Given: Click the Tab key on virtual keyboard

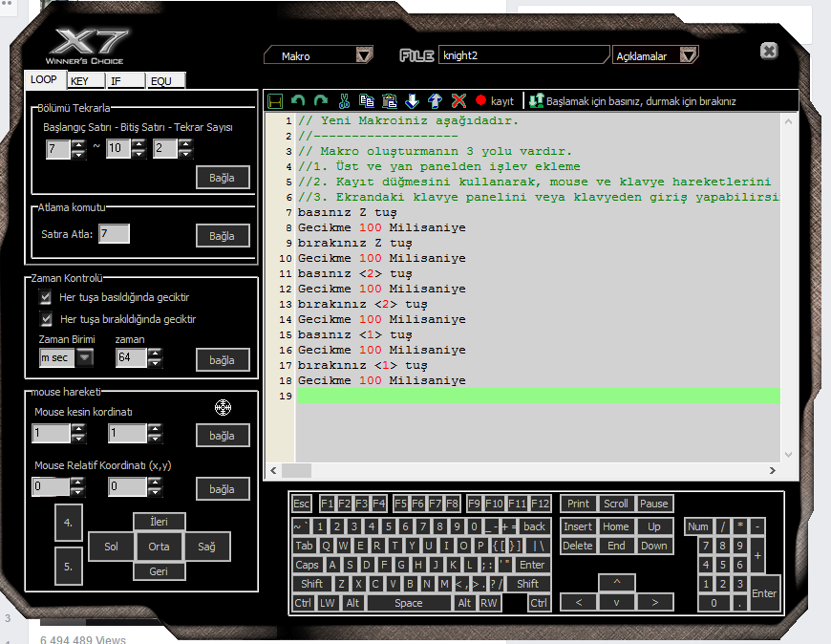Looking at the screenshot, I should click(304, 546).
